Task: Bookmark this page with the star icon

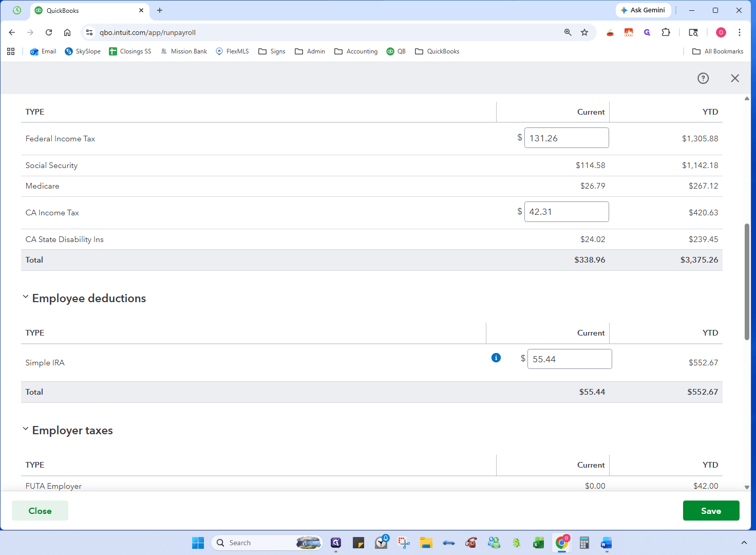Action: click(x=584, y=32)
